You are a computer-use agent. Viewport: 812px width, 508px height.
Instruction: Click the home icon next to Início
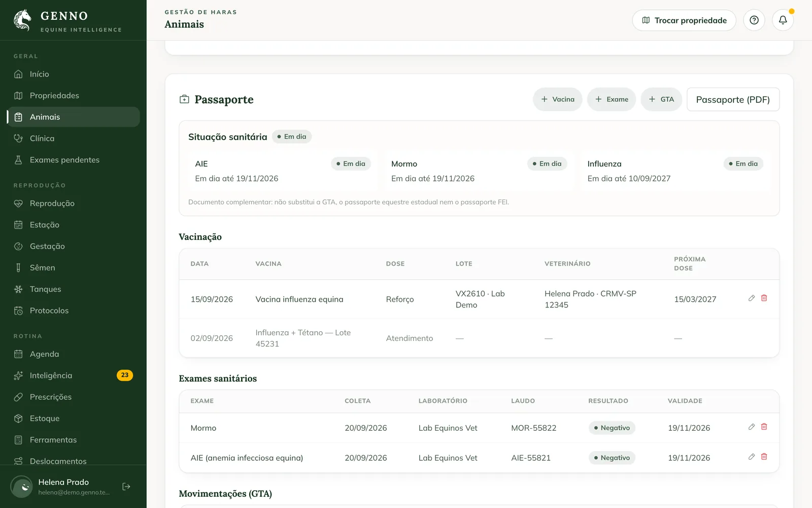pyautogui.click(x=18, y=74)
